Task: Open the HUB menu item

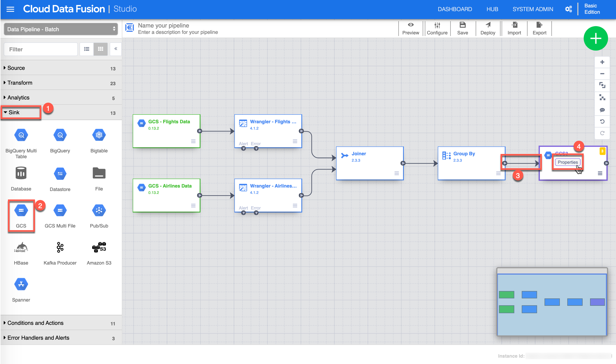Action: pos(492,9)
